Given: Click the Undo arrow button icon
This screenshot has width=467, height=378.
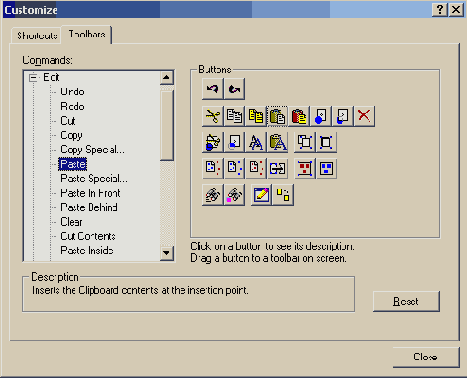Looking at the screenshot, I should pyautogui.click(x=213, y=89).
